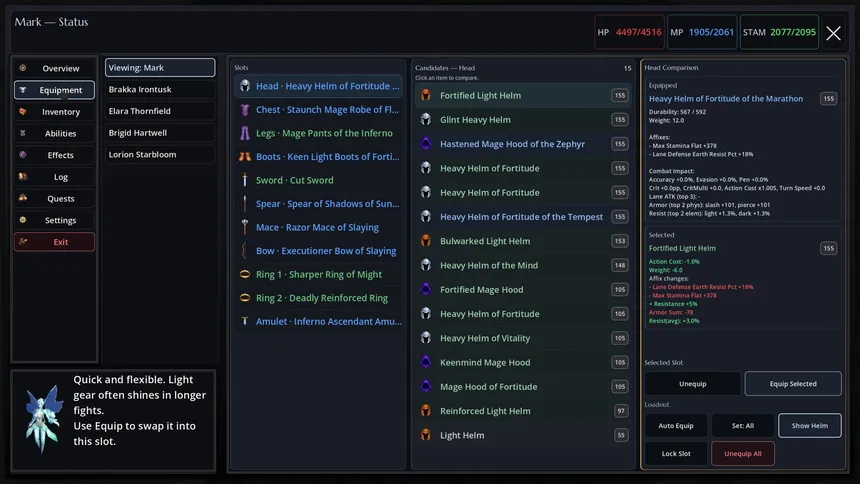This screenshot has height=484, width=860.
Task: Click the Chest slot robe icon
Action: coord(245,109)
